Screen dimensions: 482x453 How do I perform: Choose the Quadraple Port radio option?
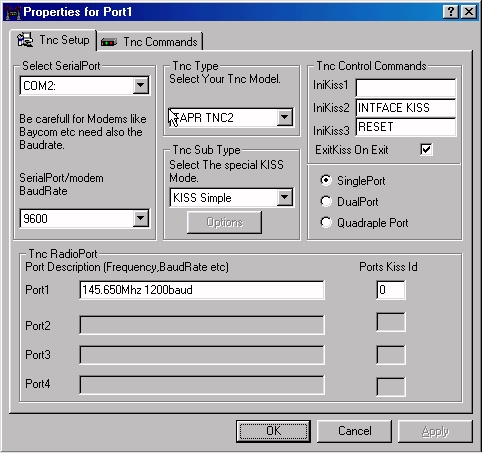click(x=326, y=222)
